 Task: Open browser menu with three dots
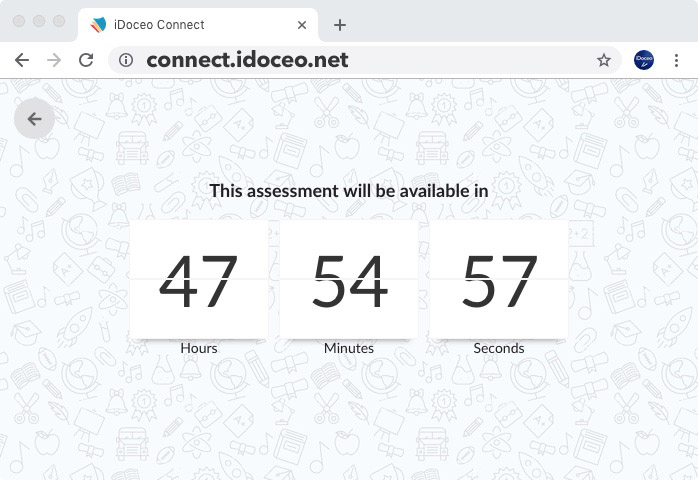click(679, 60)
